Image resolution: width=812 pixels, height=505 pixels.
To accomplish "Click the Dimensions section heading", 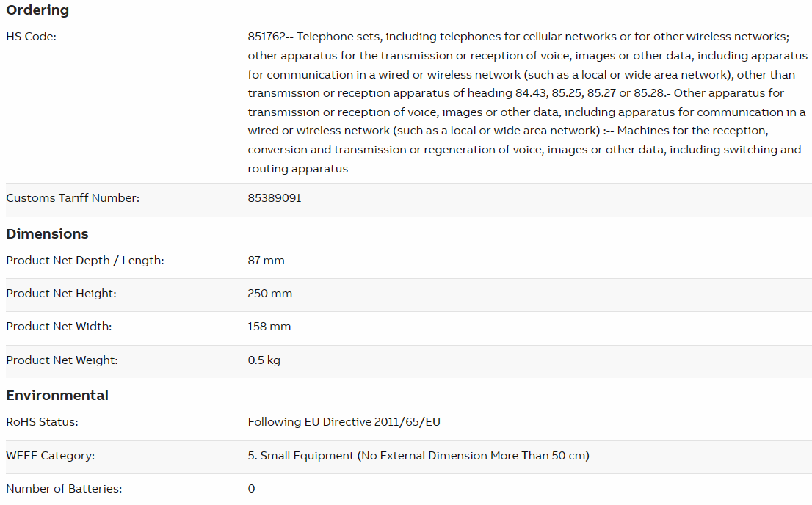I will tap(47, 234).
